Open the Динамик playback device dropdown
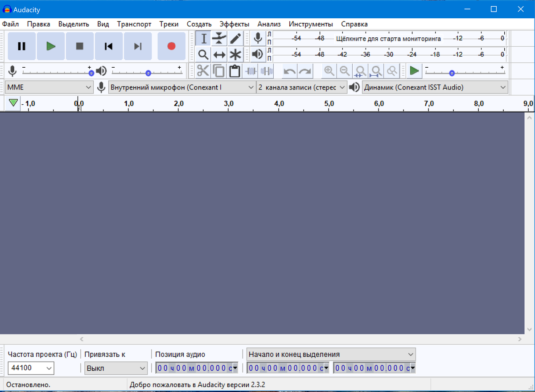535x392 pixels. [x=435, y=87]
